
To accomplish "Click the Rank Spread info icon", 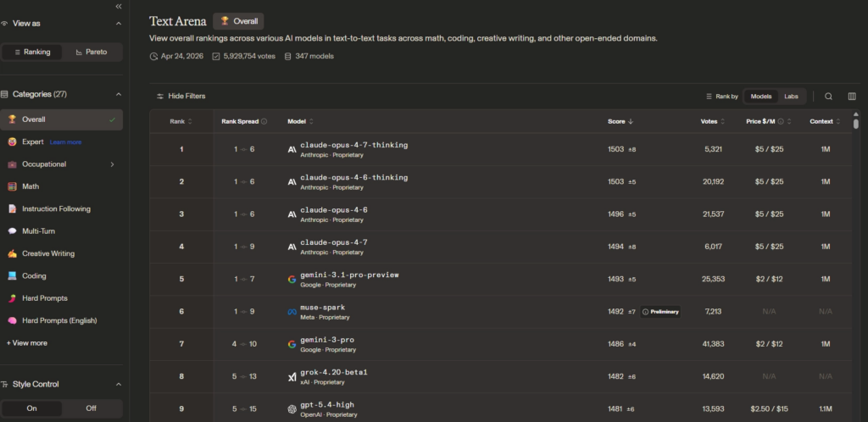I will point(264,122).
